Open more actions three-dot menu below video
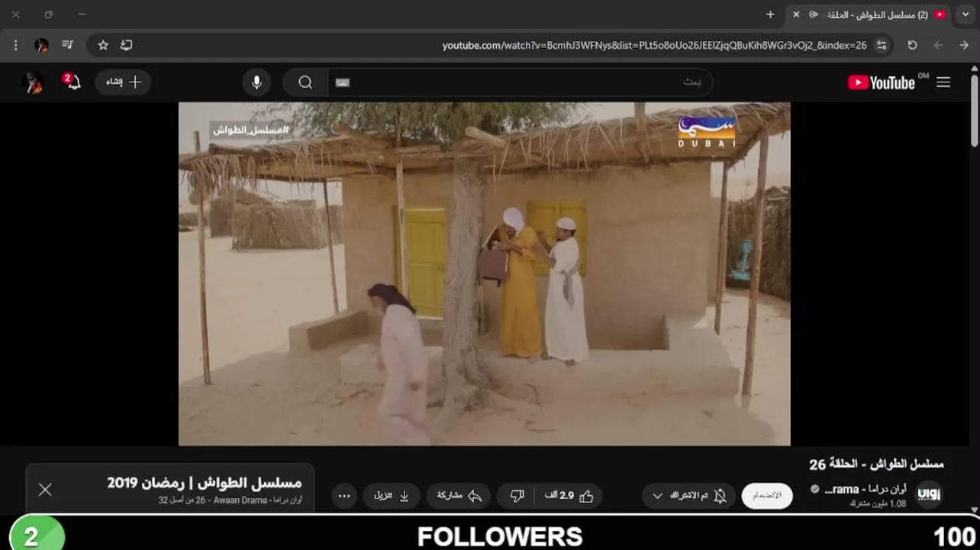Screen dimensions: 980x550 (344, 496)
